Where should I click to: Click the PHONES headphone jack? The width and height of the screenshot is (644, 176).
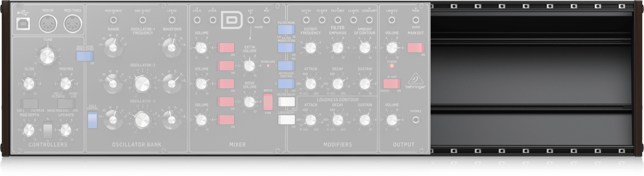pyautogui.click(x=416, y=120)
